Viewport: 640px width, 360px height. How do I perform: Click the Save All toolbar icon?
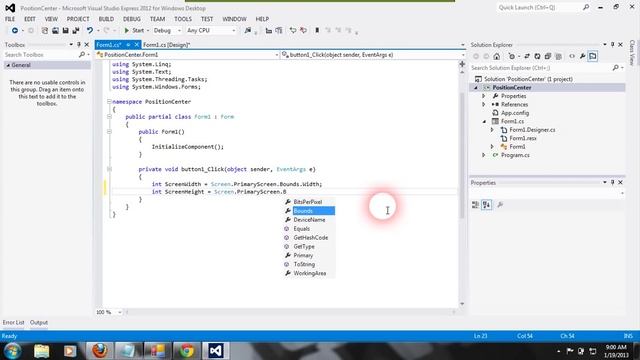click(x=76, y=31)
